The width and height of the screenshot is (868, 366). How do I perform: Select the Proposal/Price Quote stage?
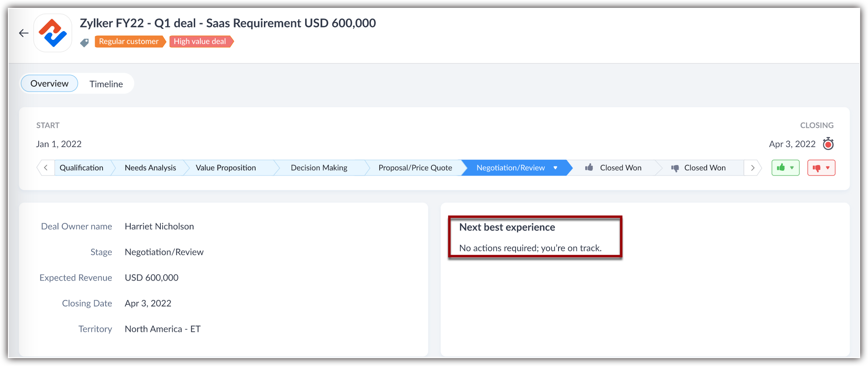point(415,168)
